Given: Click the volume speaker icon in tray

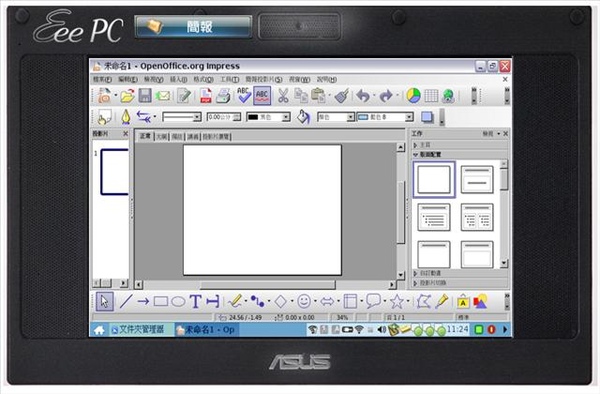Looking at the screenshot, I should [x=382, y=329].
